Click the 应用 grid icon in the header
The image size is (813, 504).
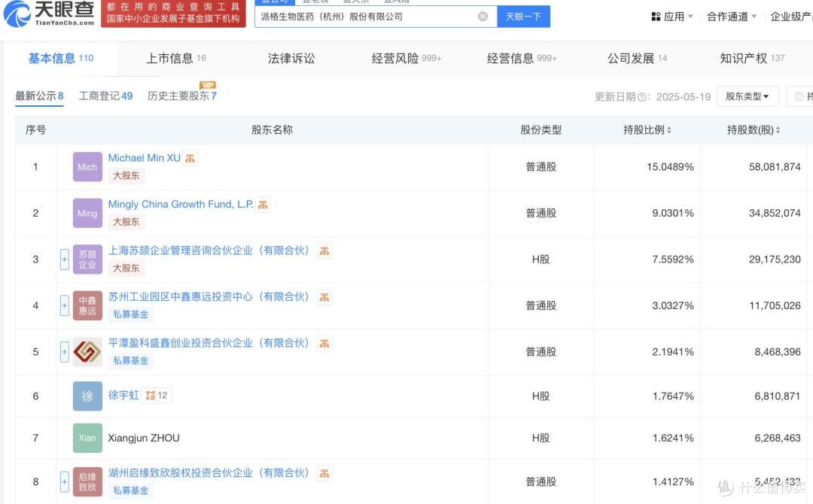[x=656, y=17]
